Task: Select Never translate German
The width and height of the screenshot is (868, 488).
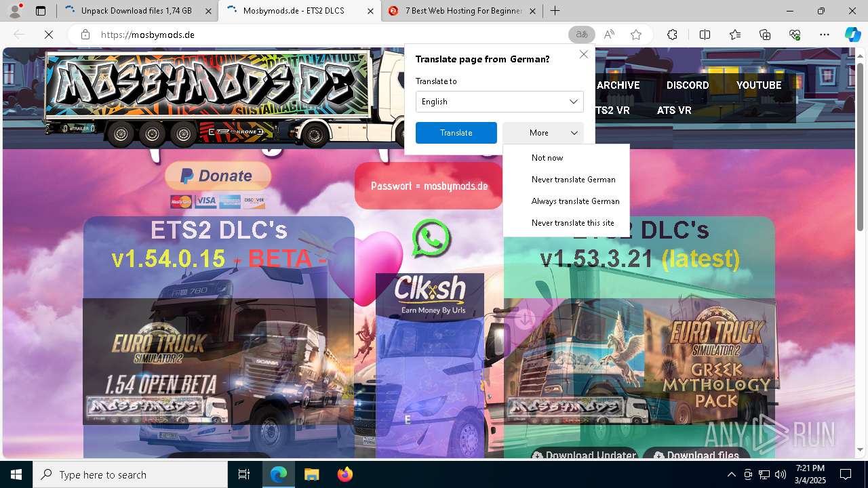Action: point(566,179)
